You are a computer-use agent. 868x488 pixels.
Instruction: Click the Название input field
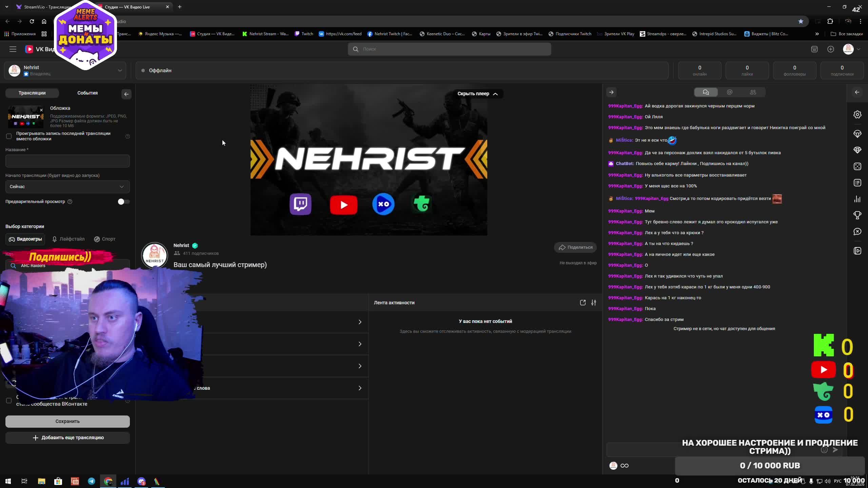[67, 161]
